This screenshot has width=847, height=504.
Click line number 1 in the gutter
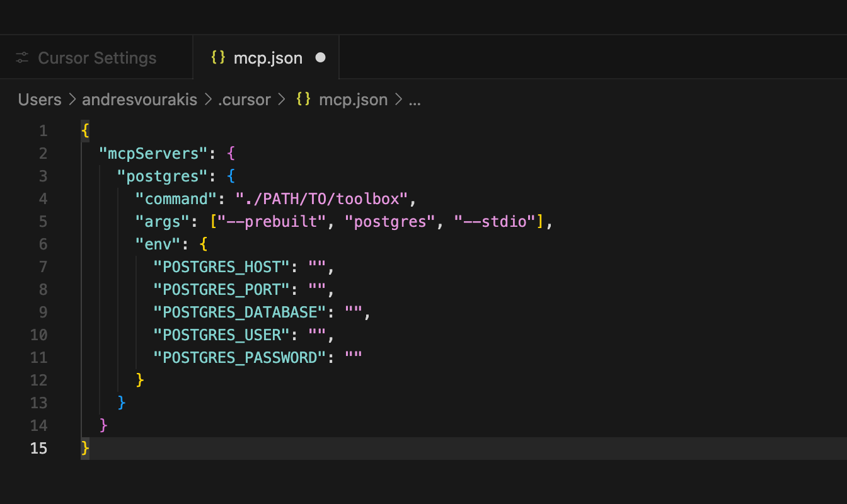[42, 130]
